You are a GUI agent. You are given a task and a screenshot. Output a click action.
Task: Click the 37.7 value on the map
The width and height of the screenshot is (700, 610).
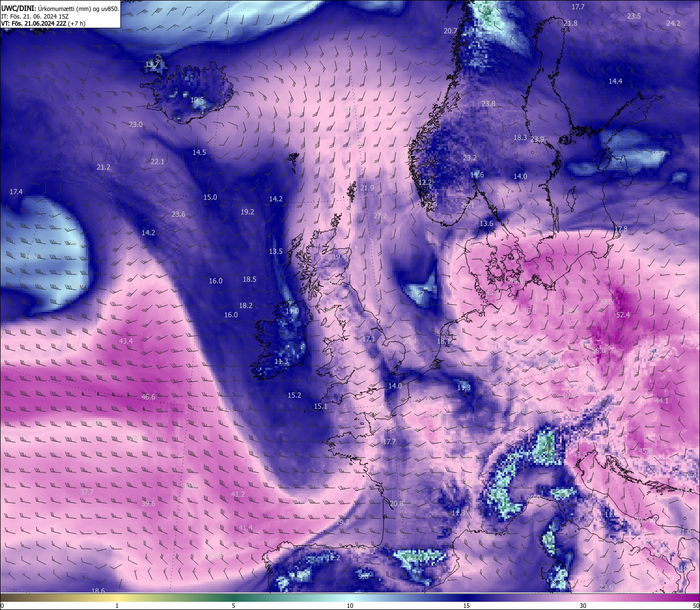(x=87, y=492)
